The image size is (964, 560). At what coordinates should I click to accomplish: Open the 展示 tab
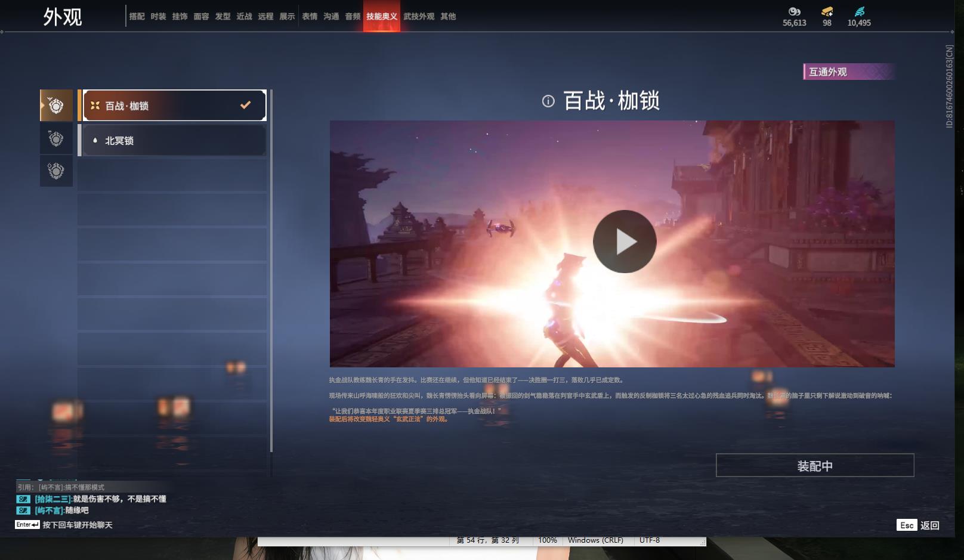point(287,16)
